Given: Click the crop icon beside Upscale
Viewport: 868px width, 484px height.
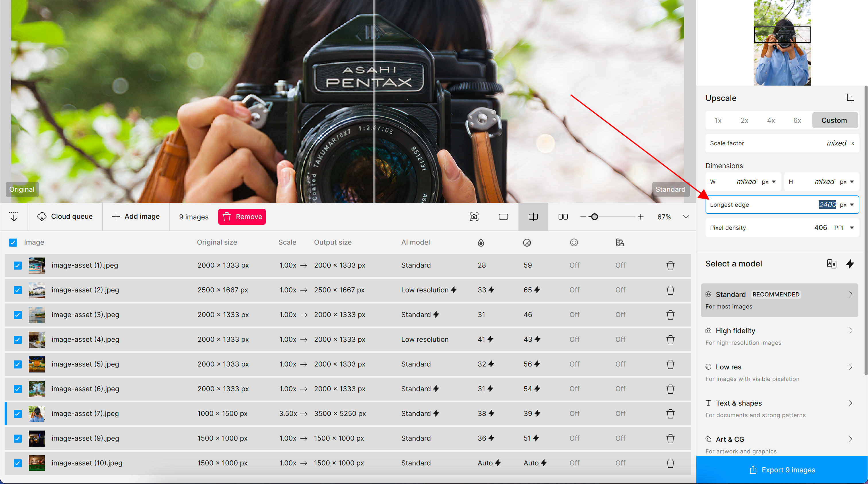Looking at the screenshot, I should [849, 98].
